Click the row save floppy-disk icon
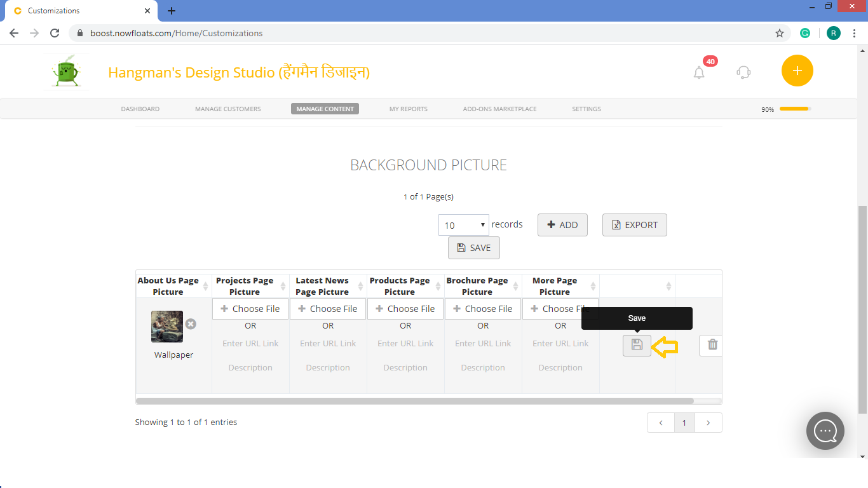This screenshot has width=868, height=488. 637,345
